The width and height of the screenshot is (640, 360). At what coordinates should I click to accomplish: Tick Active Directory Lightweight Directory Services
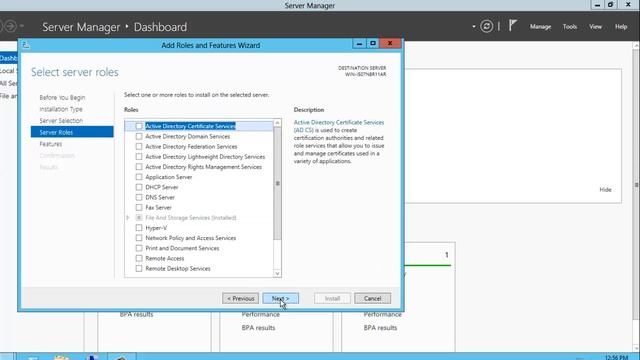[139, 157]
